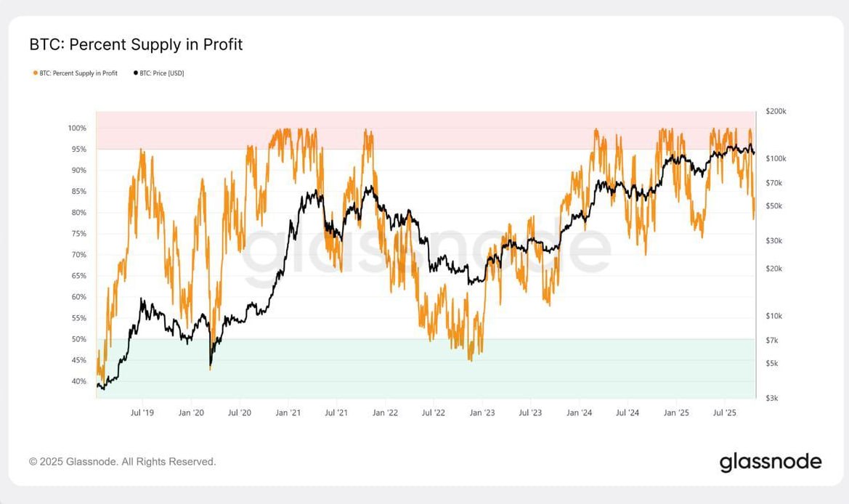Toggle the 'BTC: Percent Supply in Profit' legend label
849x504 pixels.
coord(78,73)
